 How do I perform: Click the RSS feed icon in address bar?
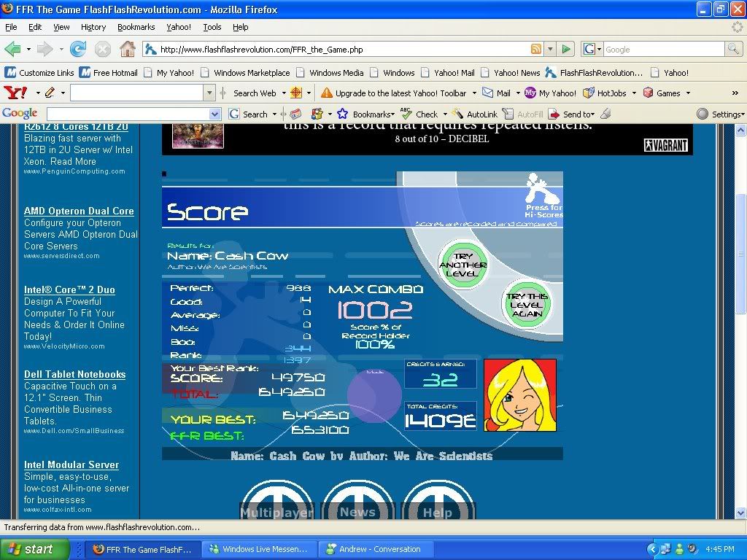(x=536, y=50)
